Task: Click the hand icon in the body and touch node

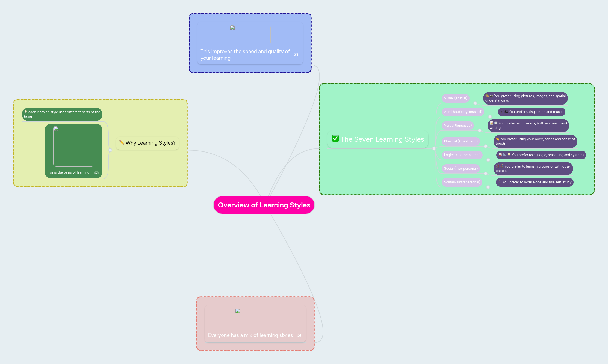Action: pyautogui.click(x=498, y=139)
